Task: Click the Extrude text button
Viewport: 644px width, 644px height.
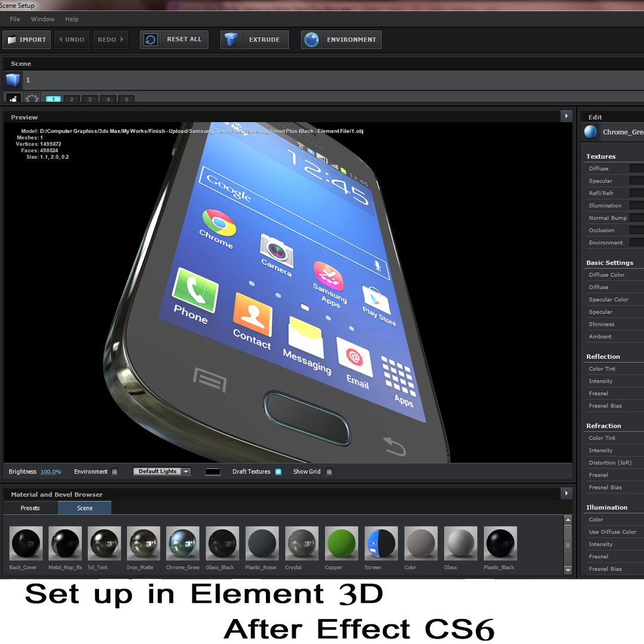Action: tap(264, 39)
